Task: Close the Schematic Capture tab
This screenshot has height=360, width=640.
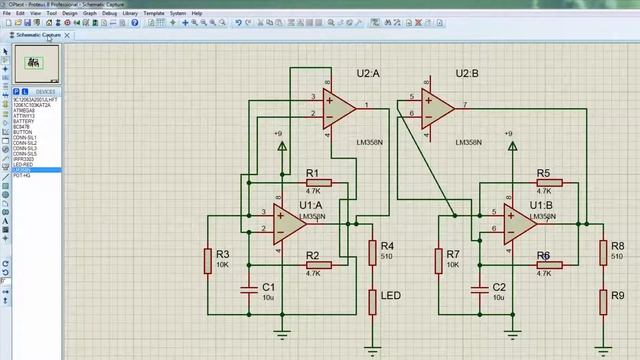Action: (x=67, y=36)
